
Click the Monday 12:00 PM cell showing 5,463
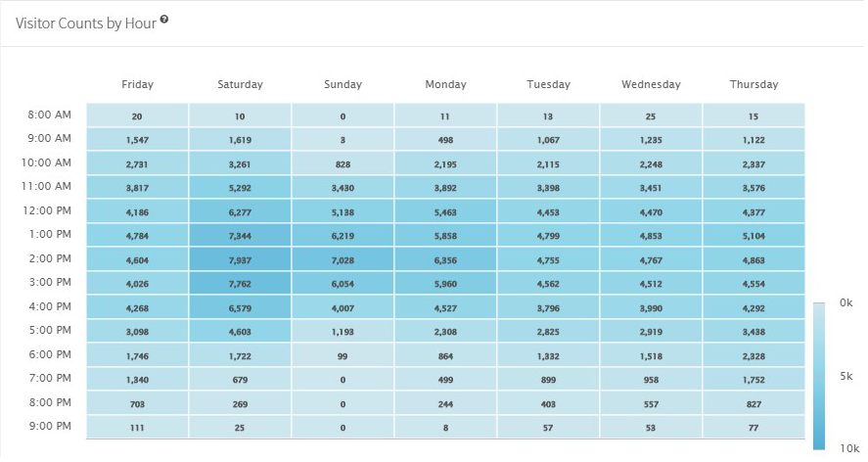tap(445, 211)
